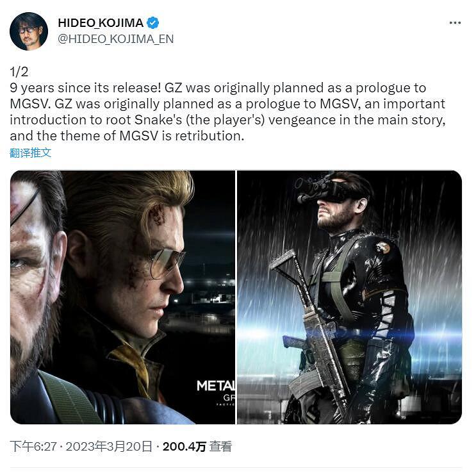Viewport: 476px width, 473px height.
Task: Open the more options ellipsis menu
Action: click(455, 22)
